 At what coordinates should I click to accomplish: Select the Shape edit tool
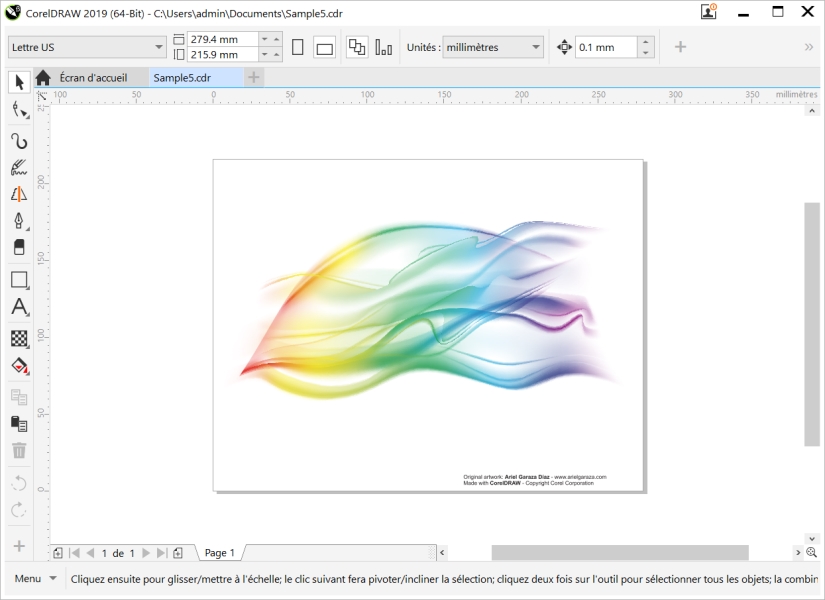(18, 110)
